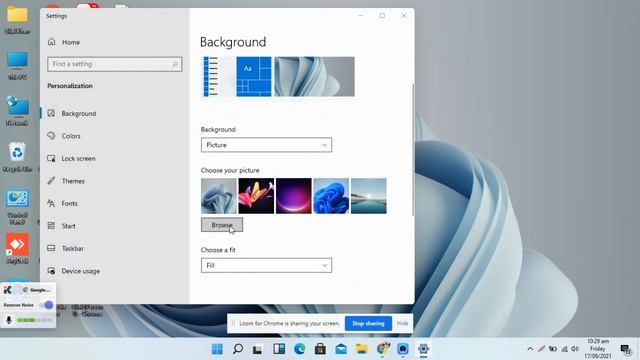
Task: Go to Lock screen settings page
Action: (78, 158)
